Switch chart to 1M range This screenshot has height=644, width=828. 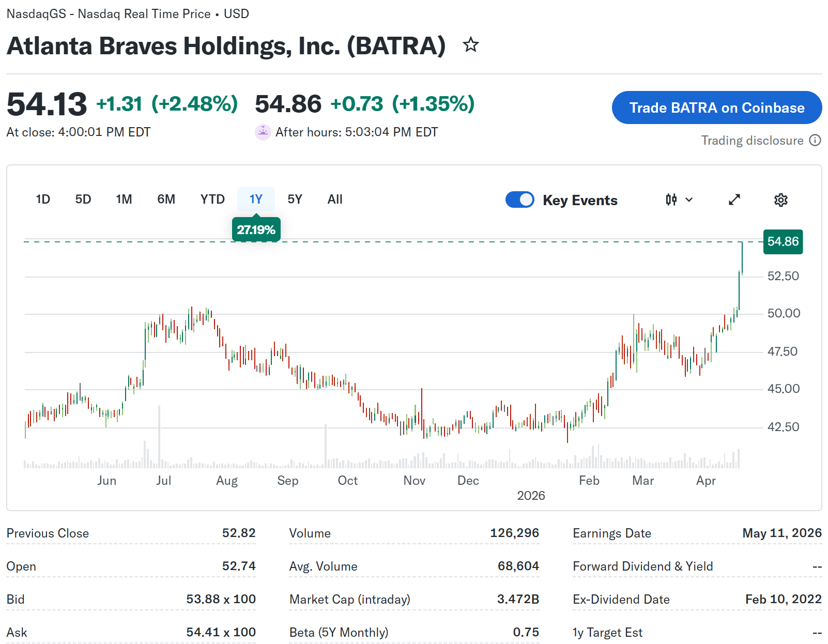[124, 200]
